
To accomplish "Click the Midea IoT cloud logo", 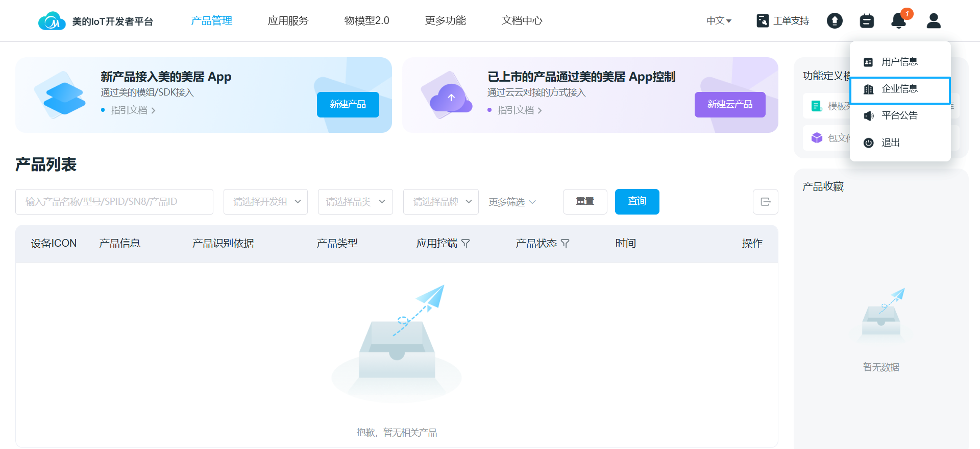I will (52, 21).
